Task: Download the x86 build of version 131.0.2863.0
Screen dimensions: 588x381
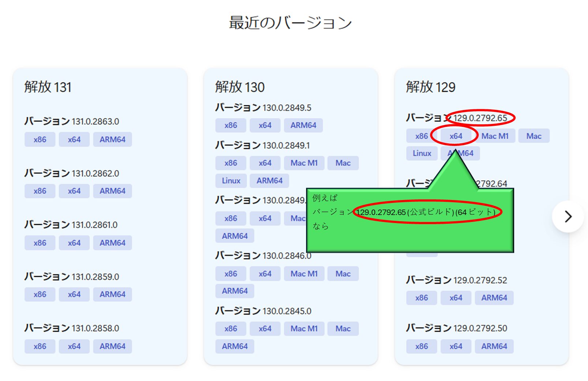Action: (39, 139)
